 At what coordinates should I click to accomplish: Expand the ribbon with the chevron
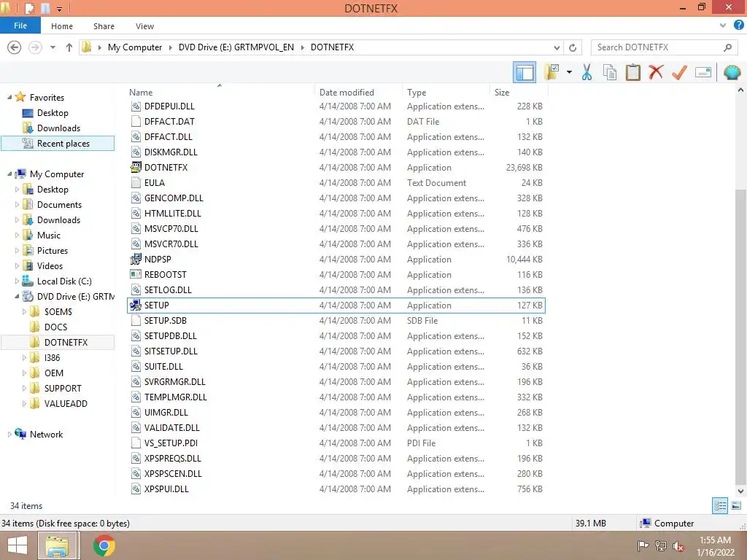(723, 26)
